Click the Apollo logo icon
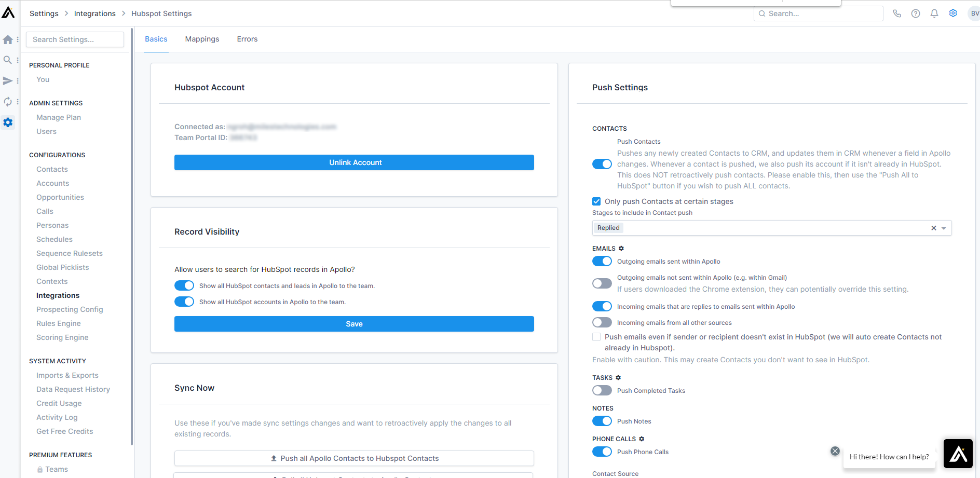 [x=8, y=12]
